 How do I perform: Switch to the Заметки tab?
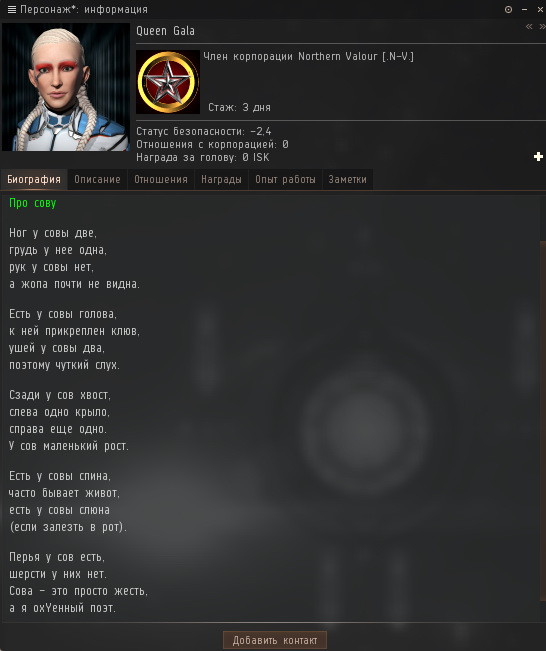[x=348, y=179]
